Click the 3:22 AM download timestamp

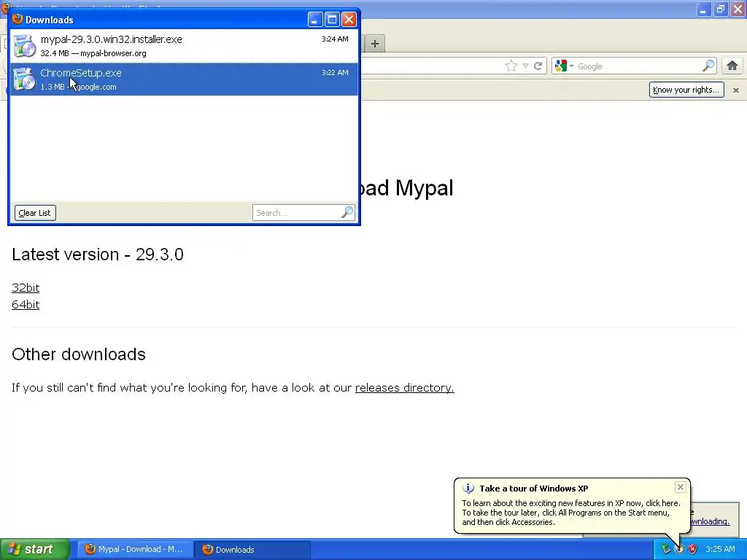coord(335,73)
